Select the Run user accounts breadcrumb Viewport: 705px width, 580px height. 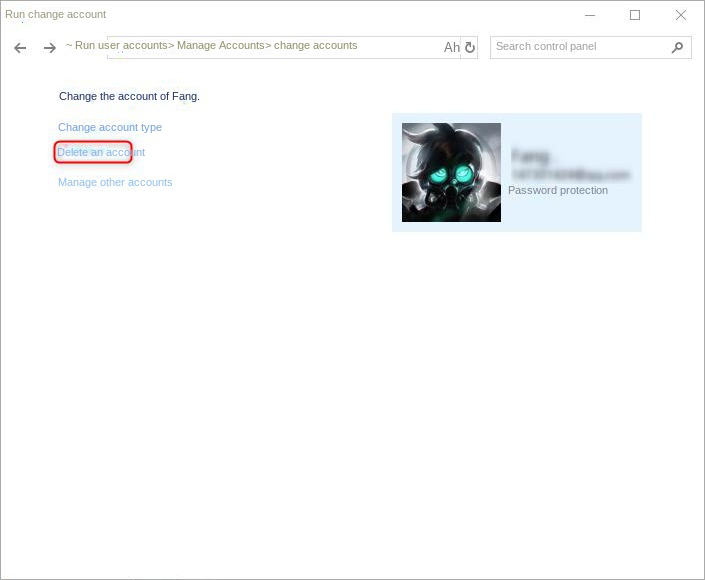[121, 45]
